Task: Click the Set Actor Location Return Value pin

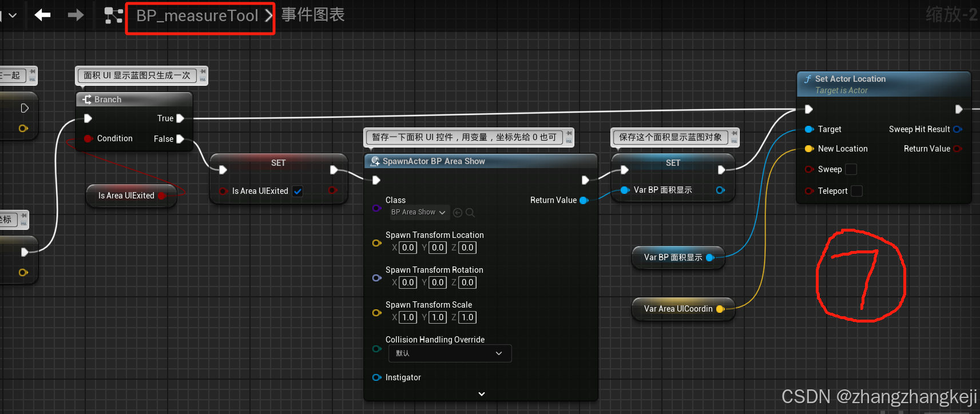Action: click(957, 149)
